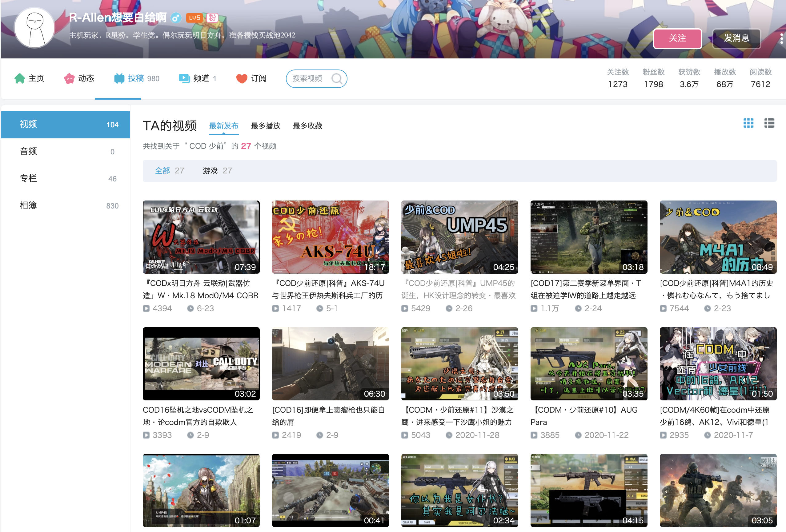
Task: Open 02:34 阿尔法 video thumbnail
Action: (x=459, y=490)
